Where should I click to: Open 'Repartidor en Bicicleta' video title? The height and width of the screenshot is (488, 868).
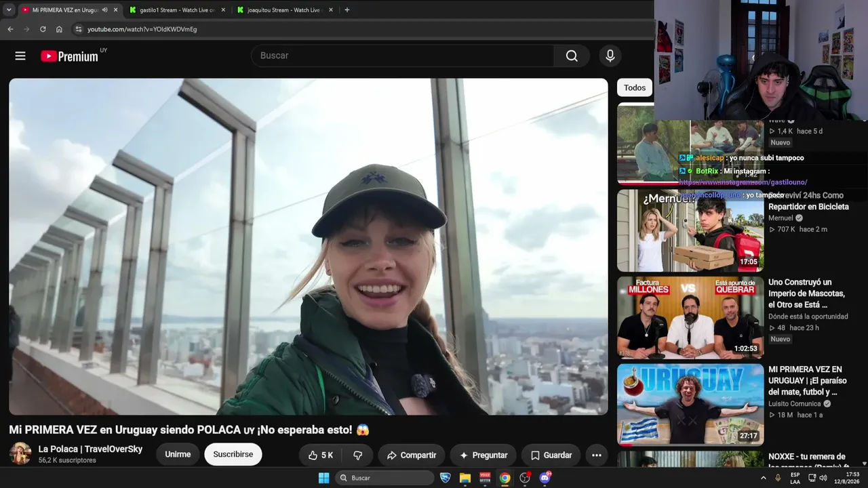(x=808, y=201)
